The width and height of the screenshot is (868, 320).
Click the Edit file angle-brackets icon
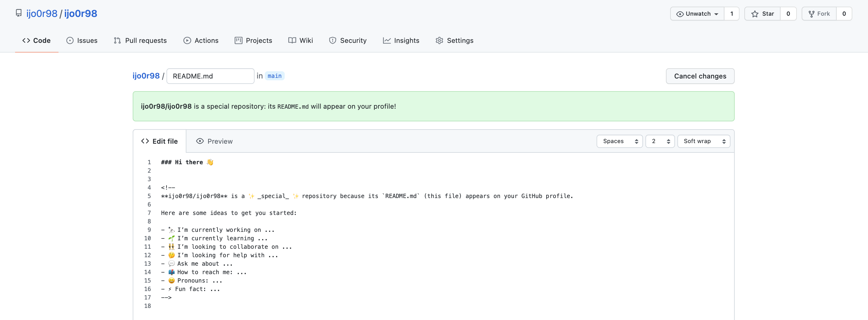tap(145, 141)
